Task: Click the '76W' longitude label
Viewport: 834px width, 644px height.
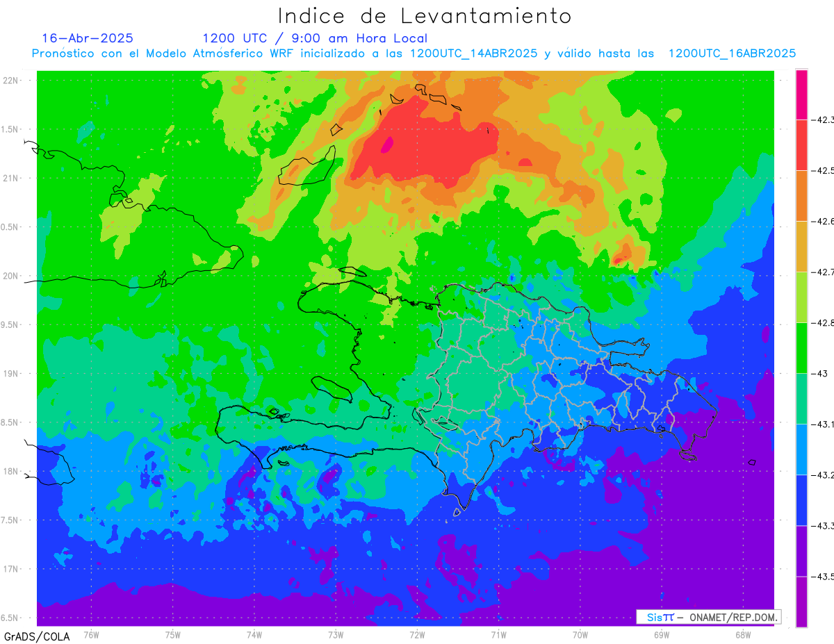Action: coord(91,634)
